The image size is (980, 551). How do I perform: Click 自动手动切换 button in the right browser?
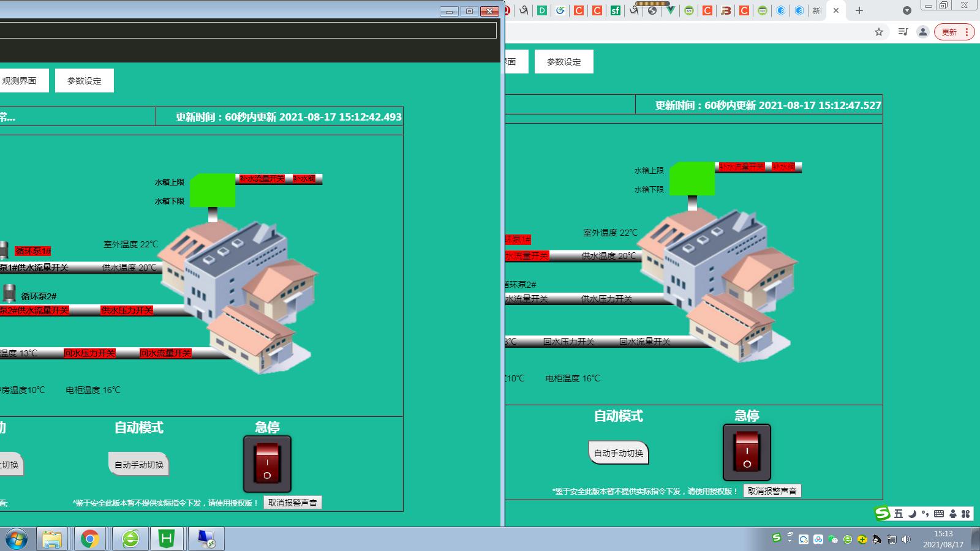pyautogui.click(x=618, y=453)
